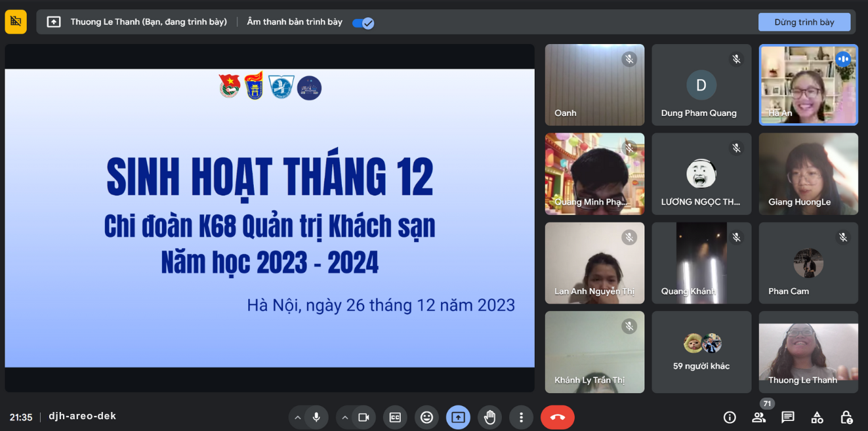Toggle presentation audio switch
The width and height of the screenshot is (868, 431).
[x=363, y=23]
